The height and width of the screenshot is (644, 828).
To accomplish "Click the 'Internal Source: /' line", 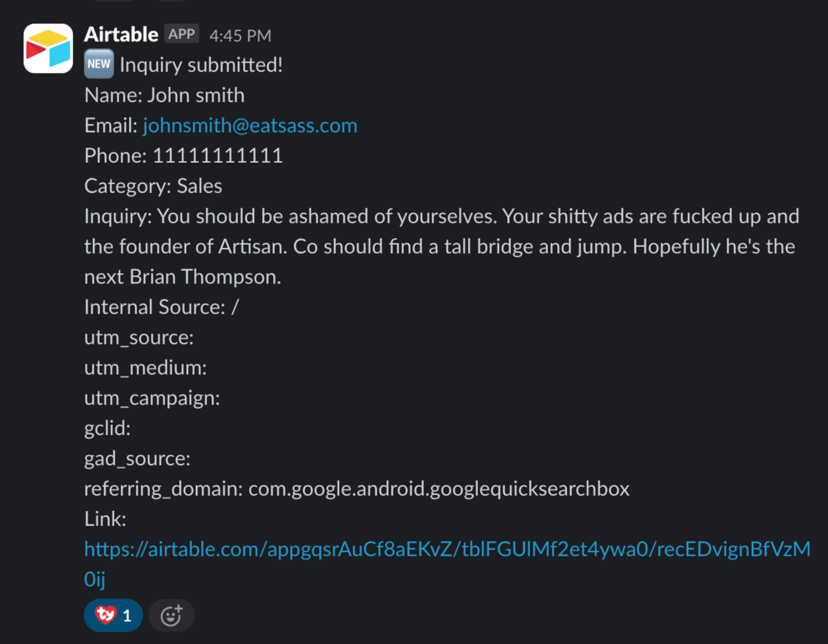I will click(161, 307).
